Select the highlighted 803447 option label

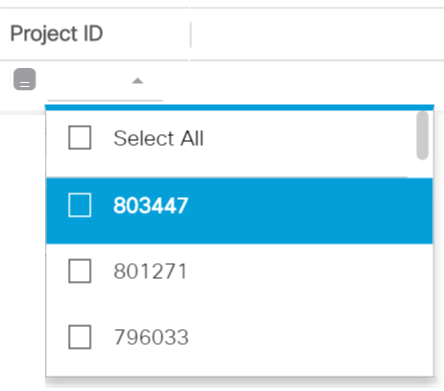tap(151, 205)
